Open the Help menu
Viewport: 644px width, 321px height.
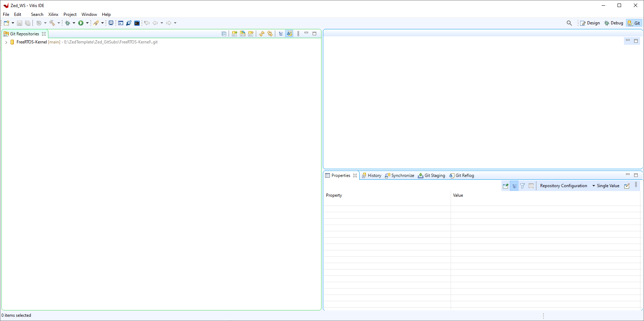106,14
